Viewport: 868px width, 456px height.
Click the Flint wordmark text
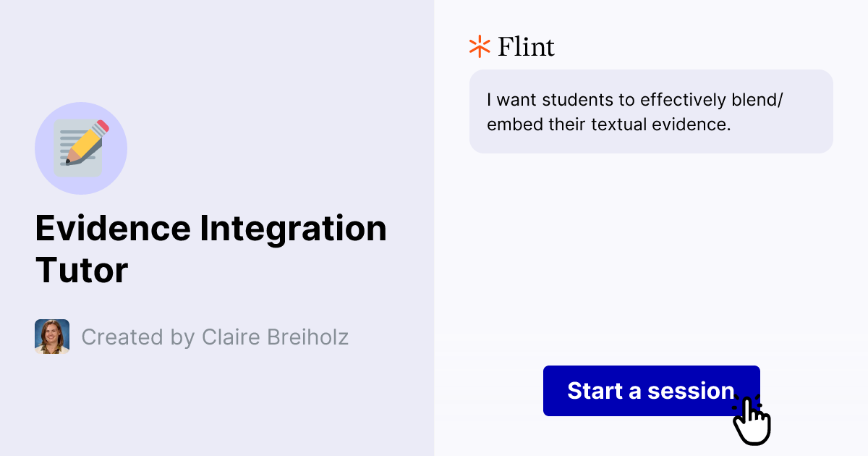click(x=525, y=46)
